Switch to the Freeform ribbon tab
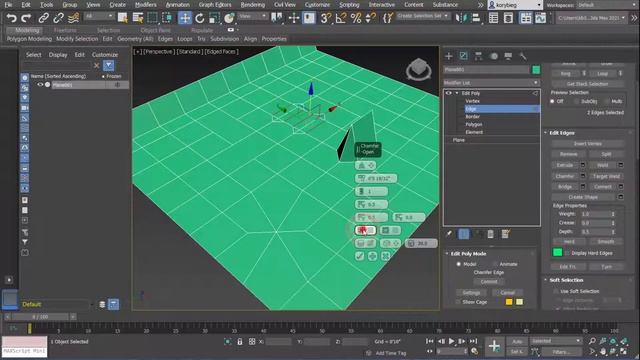The height and width of the screenshot is (360, 640). 65,30
